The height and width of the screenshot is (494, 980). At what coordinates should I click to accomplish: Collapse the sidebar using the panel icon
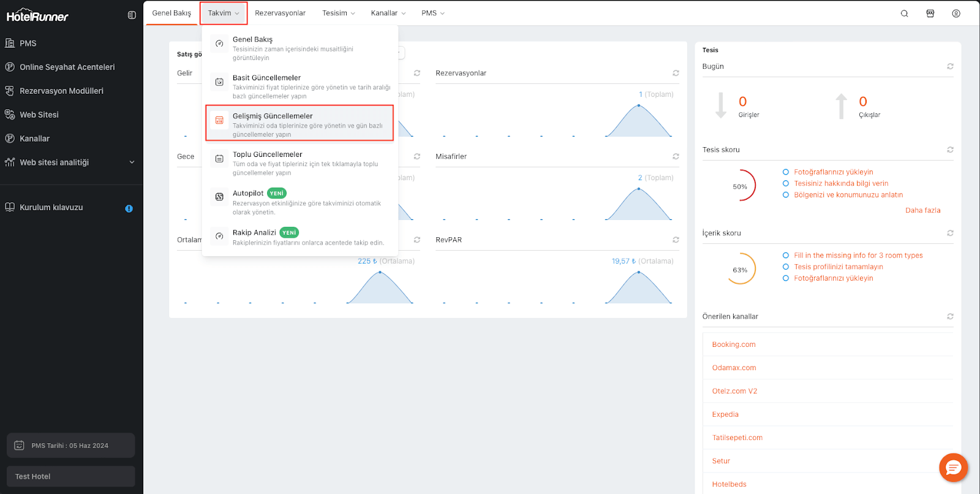click(132, 15)
